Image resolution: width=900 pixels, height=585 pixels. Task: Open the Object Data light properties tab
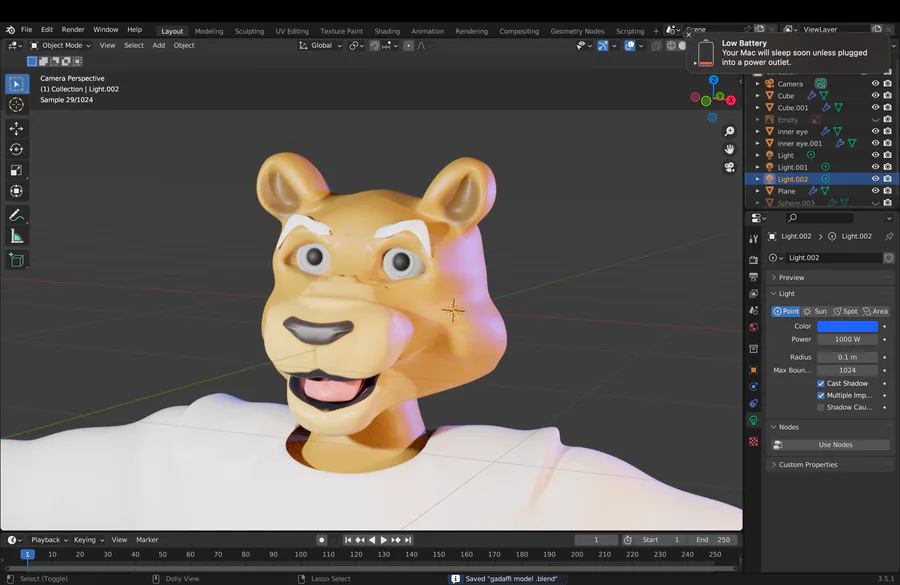point(754,420)
